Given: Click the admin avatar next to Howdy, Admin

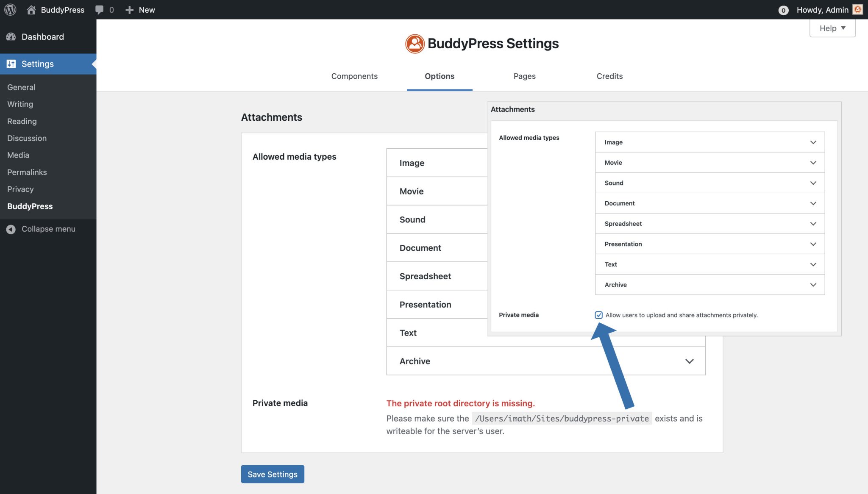Looking at the screenshot, I should 858,9.
